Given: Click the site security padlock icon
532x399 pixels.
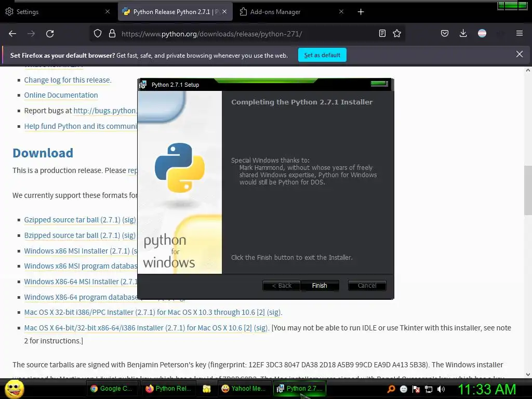Looking at the screenshot, I should [x=112, y=34].
